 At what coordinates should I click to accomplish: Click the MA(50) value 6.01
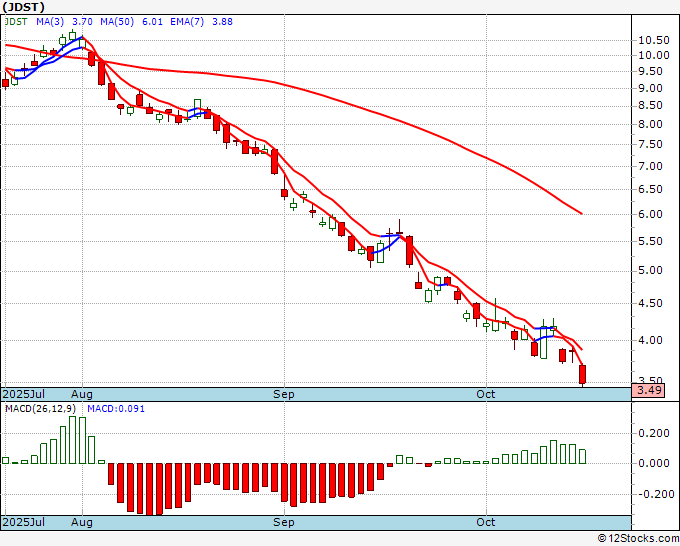152,22
